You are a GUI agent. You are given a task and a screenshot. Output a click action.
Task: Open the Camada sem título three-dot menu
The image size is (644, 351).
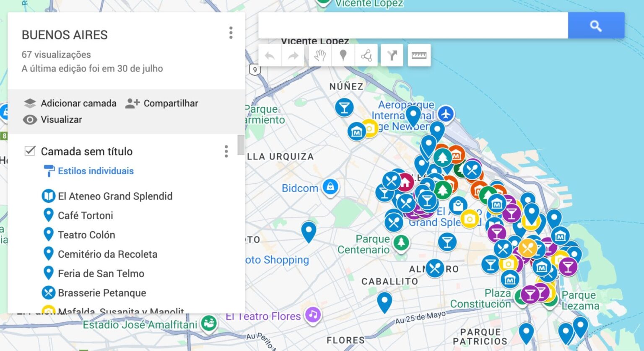point(226,152)
